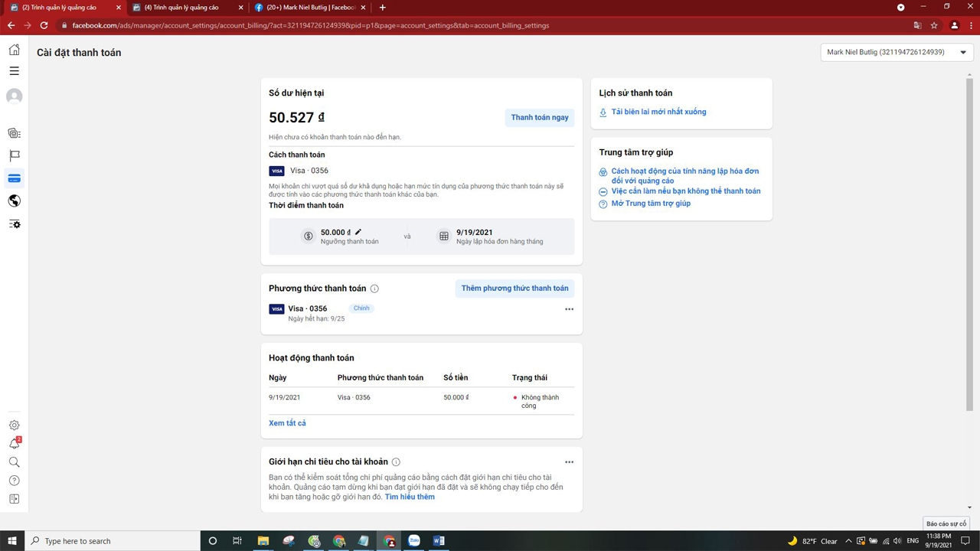Open the Mark Niel Butlig account dropdown
This screenshot has width=980, height=551.
(x=897, y=52)
